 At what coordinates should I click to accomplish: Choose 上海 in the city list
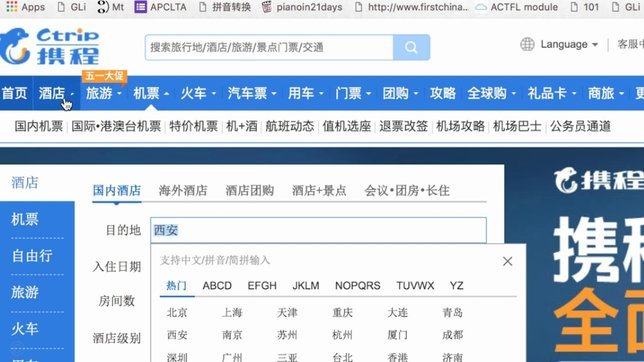pyautogui.click(x=232, y=313)
